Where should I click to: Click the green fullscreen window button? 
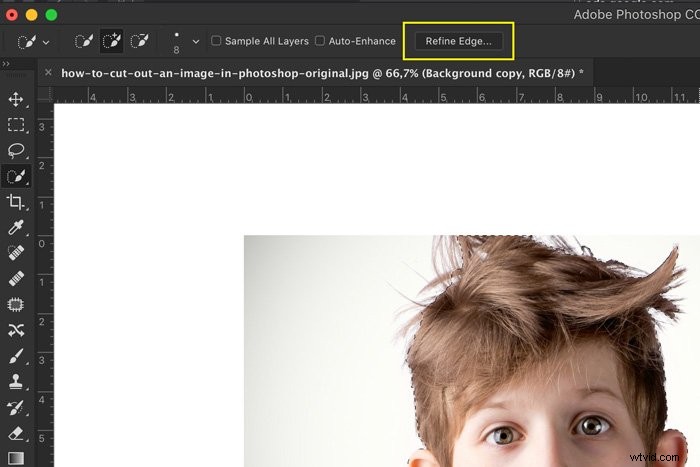pyautogui.click(x=51, y=15)
